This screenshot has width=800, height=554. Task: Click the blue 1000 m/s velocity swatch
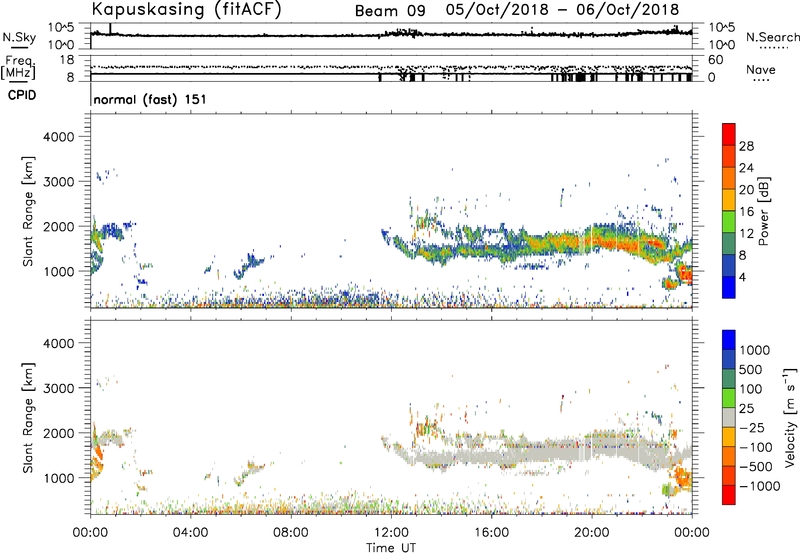pos(729,340)
